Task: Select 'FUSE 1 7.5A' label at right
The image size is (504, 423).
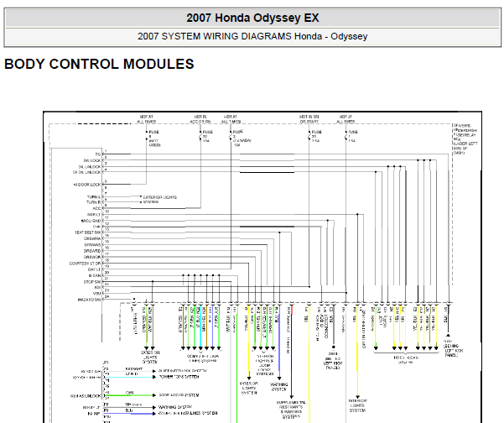Action: point(352,137)
